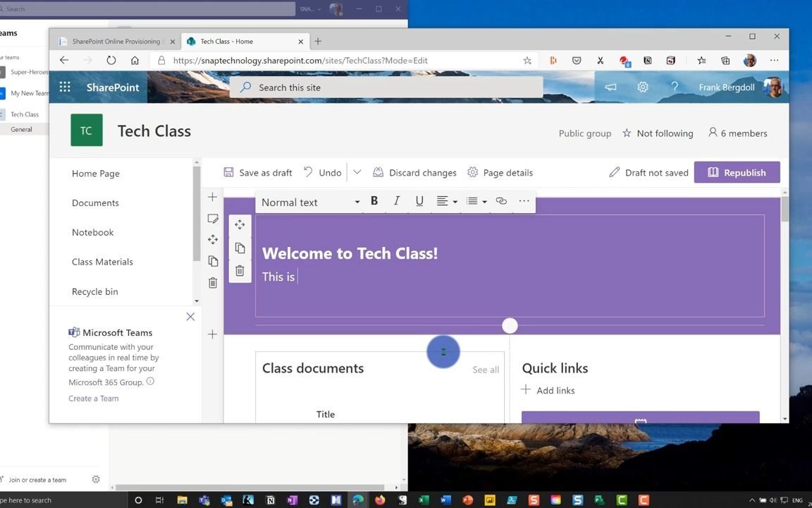The height and width of the screenshot is (508, 812).
Task: Open the browser settings and more menu
Action: (774, 60)
